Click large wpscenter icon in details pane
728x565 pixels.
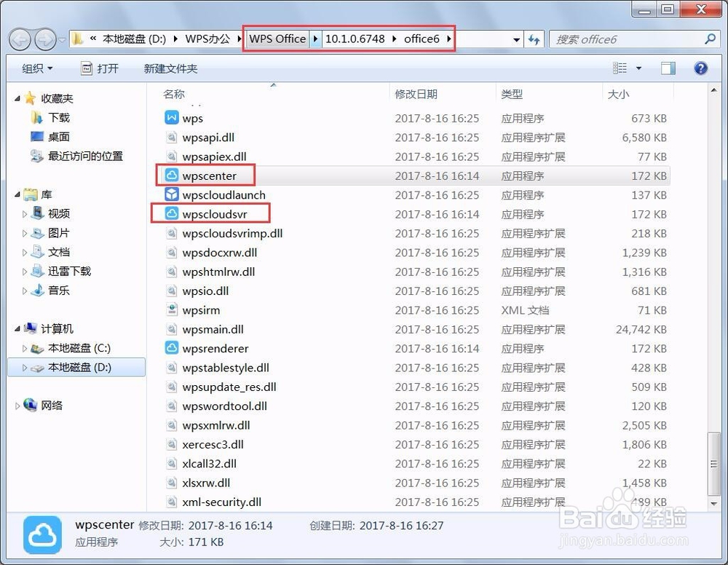pos(42,535)
